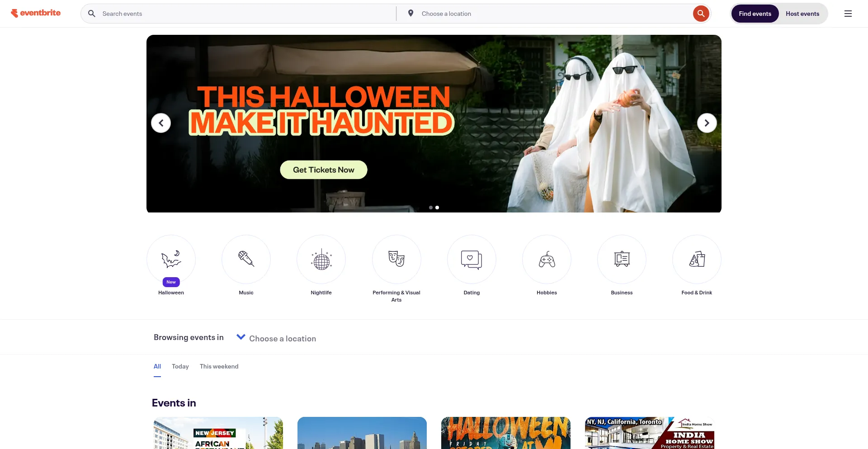Open the hamburger menu
The image size is (868, 449).
(x=848, y=14)
